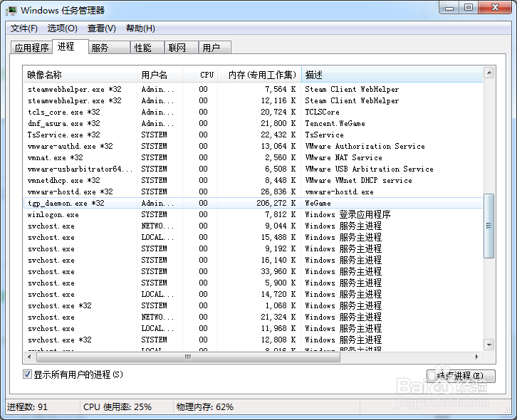The height and width of the screenshot is (420, 517).
Task: Open the 选项(O) menu
Action: (x=63, y=28)
